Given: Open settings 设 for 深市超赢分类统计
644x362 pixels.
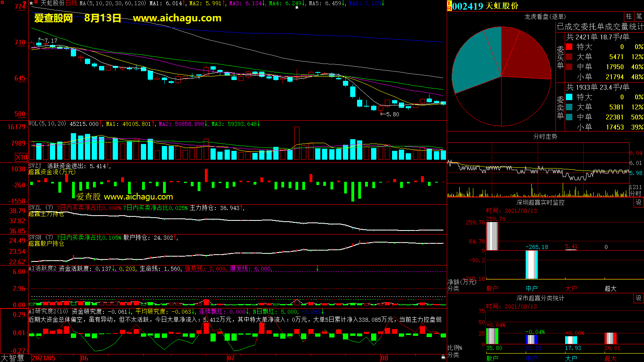Looking at the screenshot, I should click(x=638, y=298).
